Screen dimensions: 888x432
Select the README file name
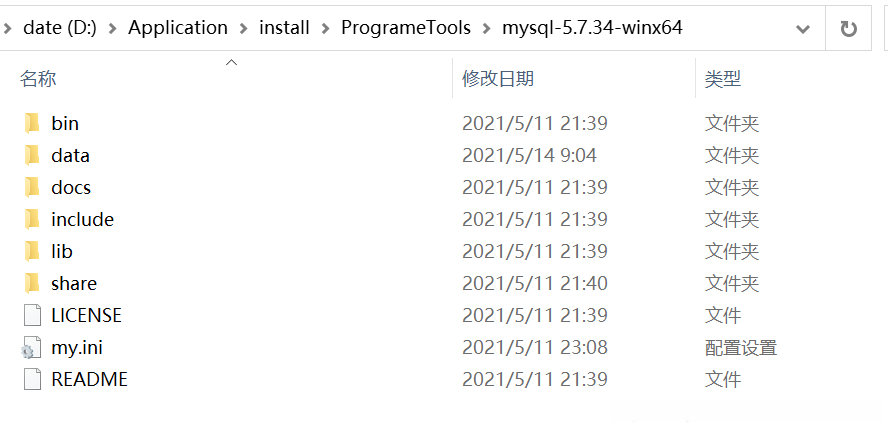89,379
